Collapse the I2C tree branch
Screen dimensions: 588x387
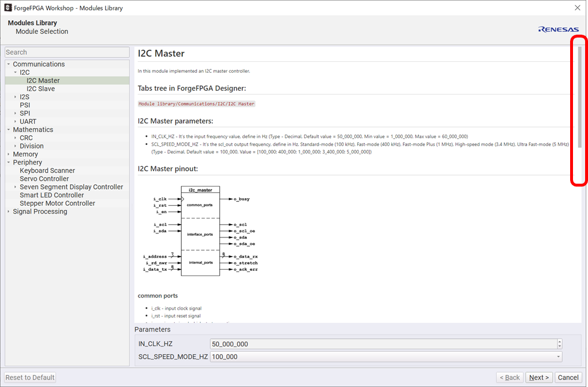16,72
